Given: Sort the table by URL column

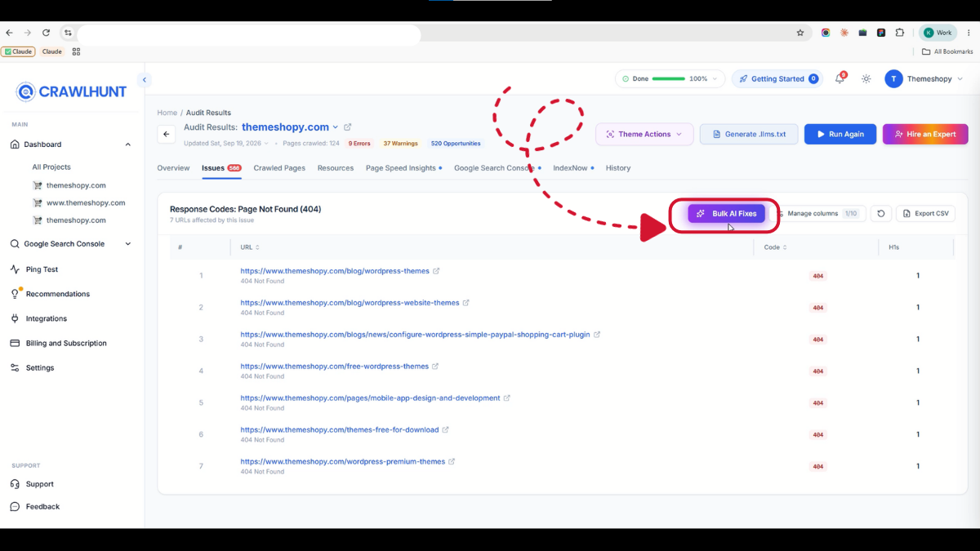Looking at the screenshot, I should pyautogui.click(x=250, y=247).
